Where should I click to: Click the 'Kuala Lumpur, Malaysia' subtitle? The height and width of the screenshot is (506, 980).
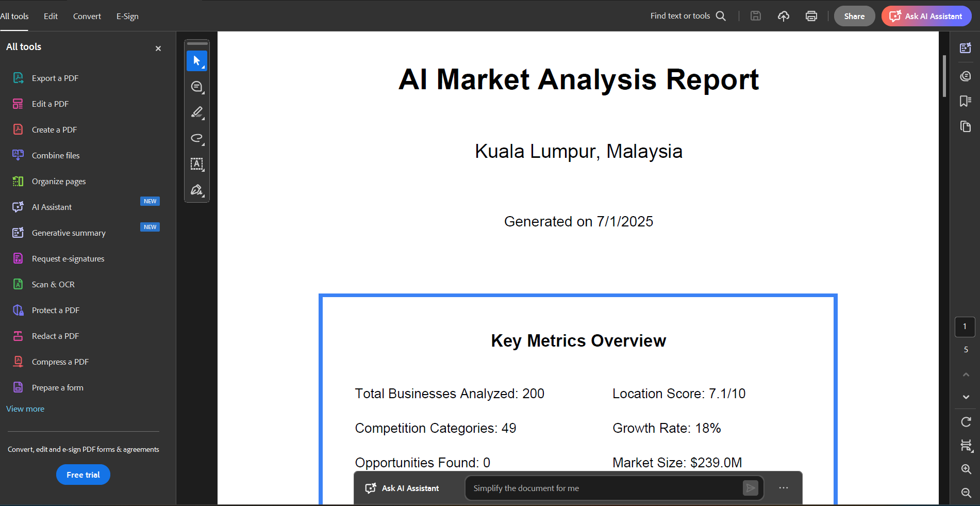(578, 151)
